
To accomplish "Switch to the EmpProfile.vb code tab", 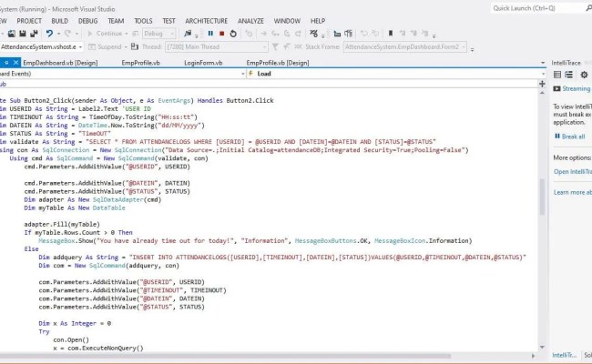I will (140, 63).
